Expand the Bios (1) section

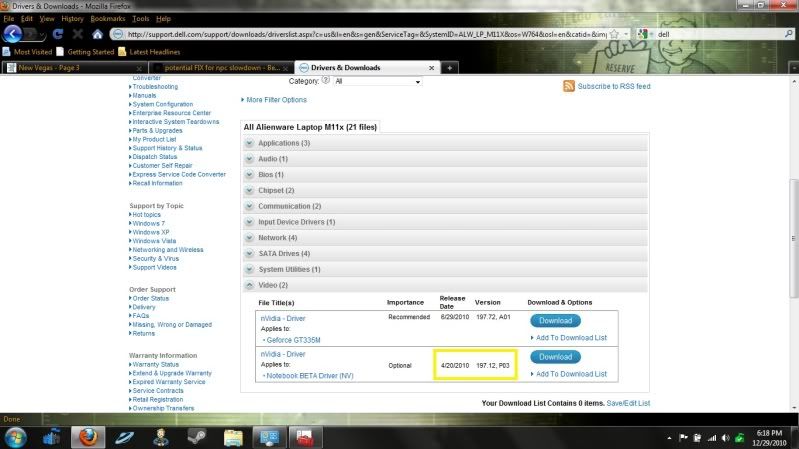pos(445,175)
